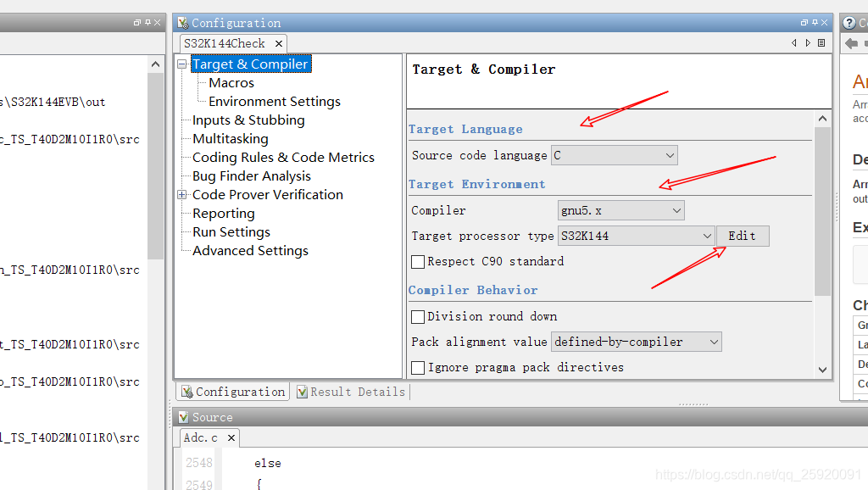Viewport: 868px width, 490px height.
Task: Select Environment Settings tree item
Action: (275, 102)
